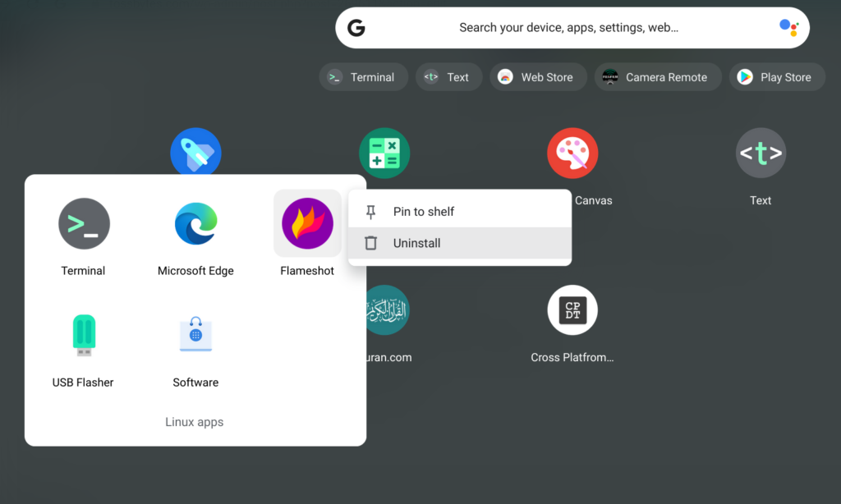Launch the Software app
Screen dimensions: 841x504
click(x=195, y=335)
